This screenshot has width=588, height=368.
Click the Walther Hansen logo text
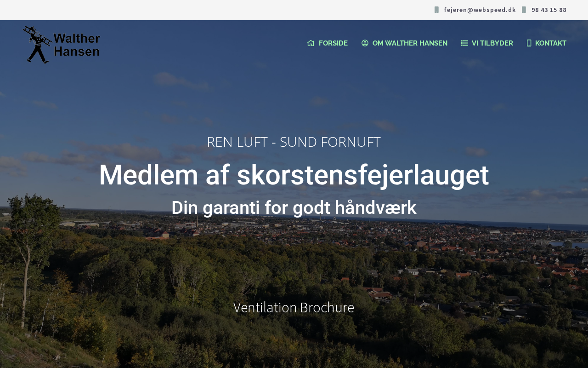coord(77,45)
